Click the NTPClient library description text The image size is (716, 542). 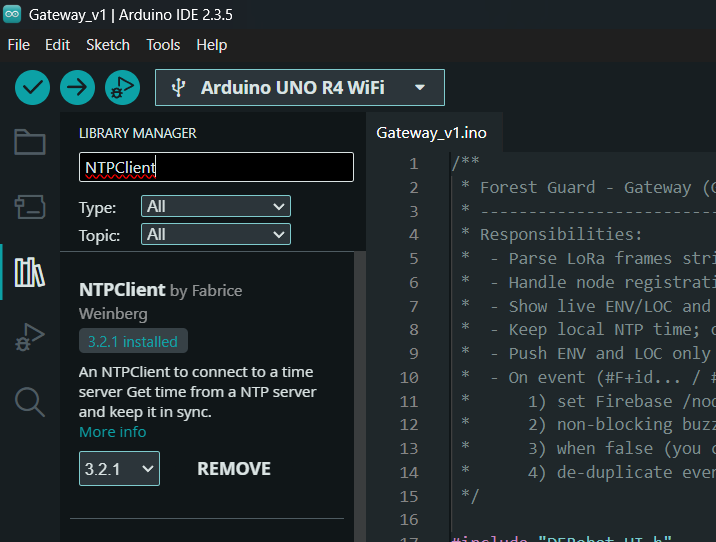pos(197,392)
